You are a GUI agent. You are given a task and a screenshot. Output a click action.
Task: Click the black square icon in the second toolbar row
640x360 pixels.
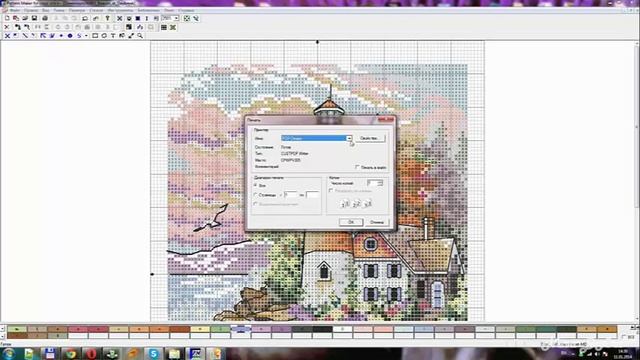129,27
